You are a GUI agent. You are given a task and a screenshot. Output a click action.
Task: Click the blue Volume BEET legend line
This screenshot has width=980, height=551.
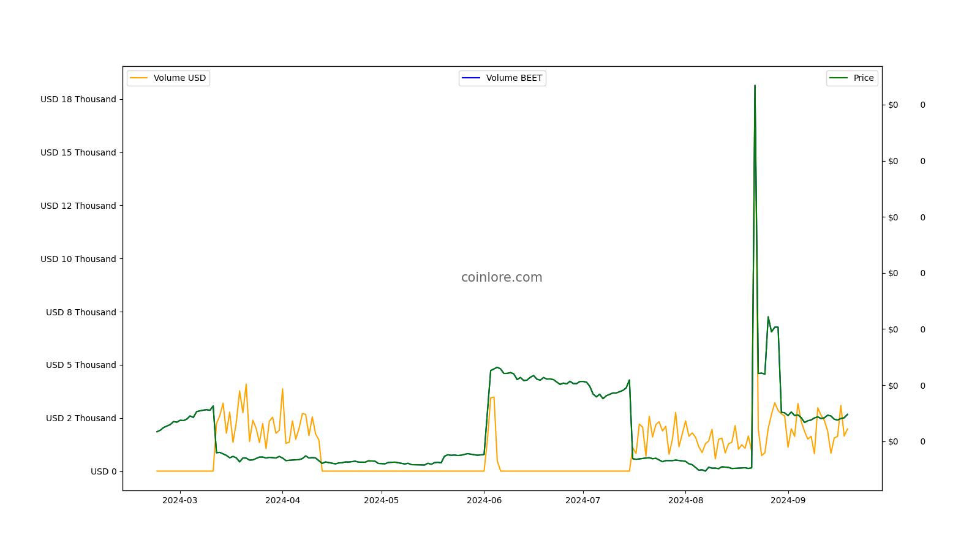point(472,78)
